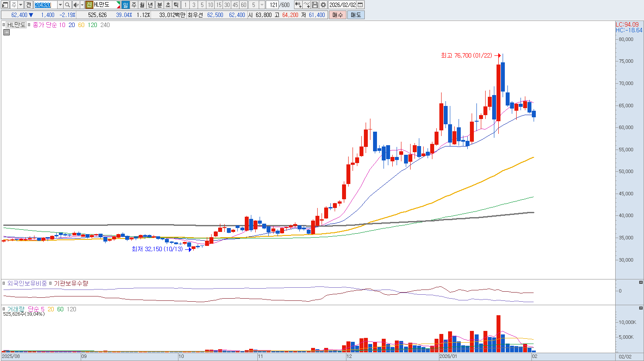The width and height of the screenshot is (644, 361).
Task: Click the save chart floppy disk icon
Action: pos(315,5)
